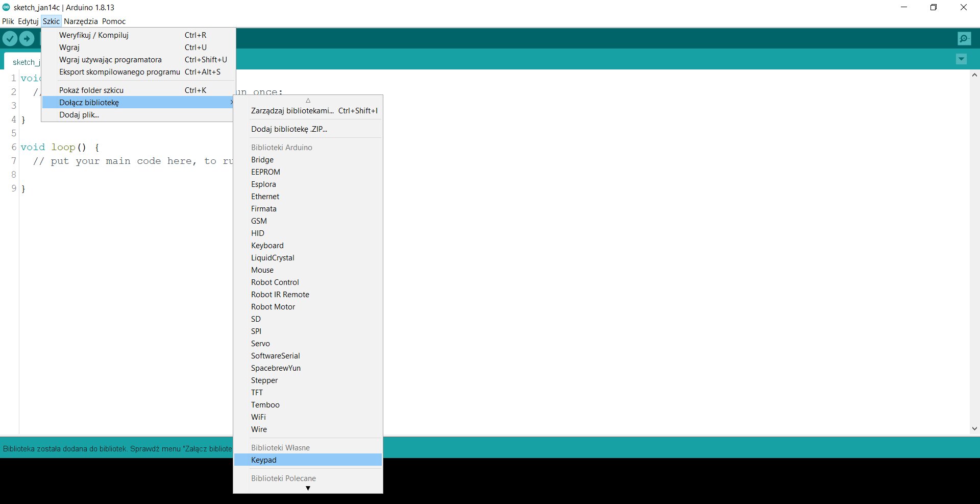Select the Keypad library
This screenshot has width=980, height=504.
[264, 460]
